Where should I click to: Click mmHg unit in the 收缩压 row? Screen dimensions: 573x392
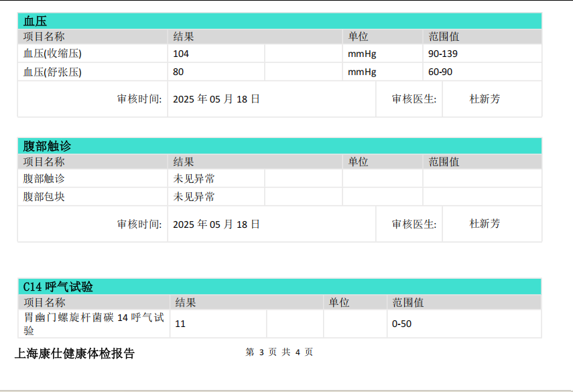point(362,54)
